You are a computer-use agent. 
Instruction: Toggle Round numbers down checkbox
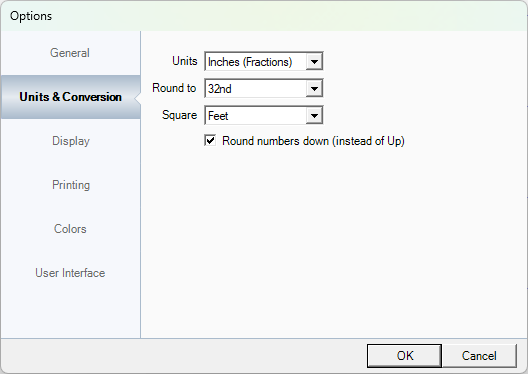(210, 140)
